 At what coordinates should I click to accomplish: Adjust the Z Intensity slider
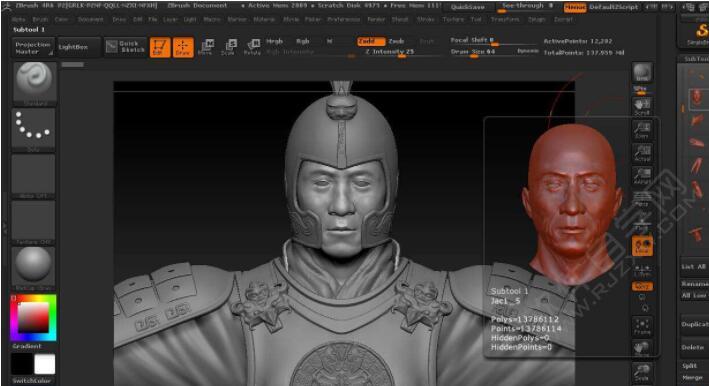click(x=390, y=52)
